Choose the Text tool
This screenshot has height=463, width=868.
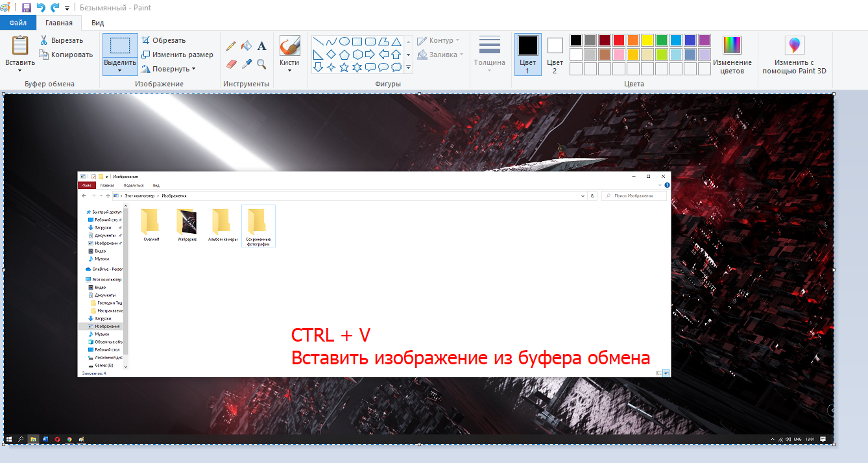tap(262, 46)
